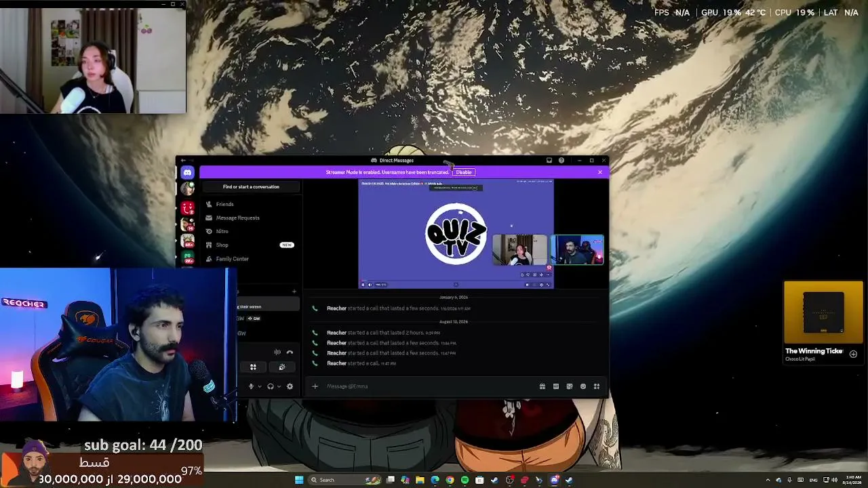Open the sticker picker
The width and height of the screenshot is (868, 488).
[570, 386]
